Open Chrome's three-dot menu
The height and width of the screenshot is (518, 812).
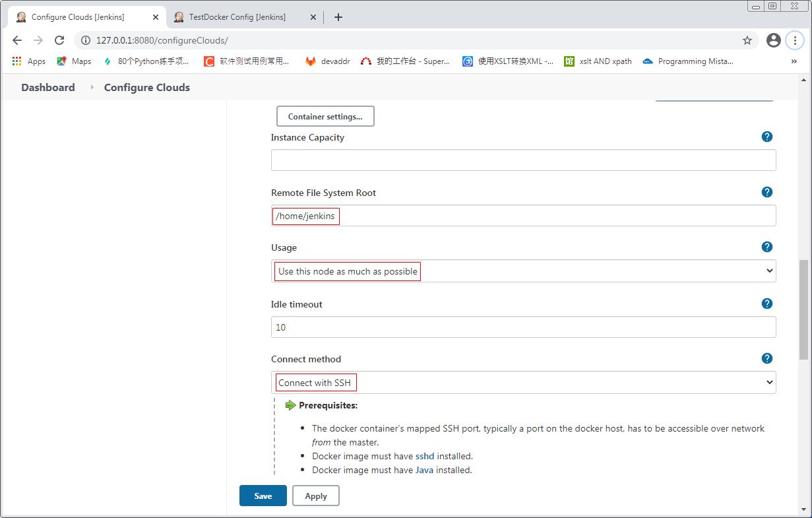click(x=795, y=40)
